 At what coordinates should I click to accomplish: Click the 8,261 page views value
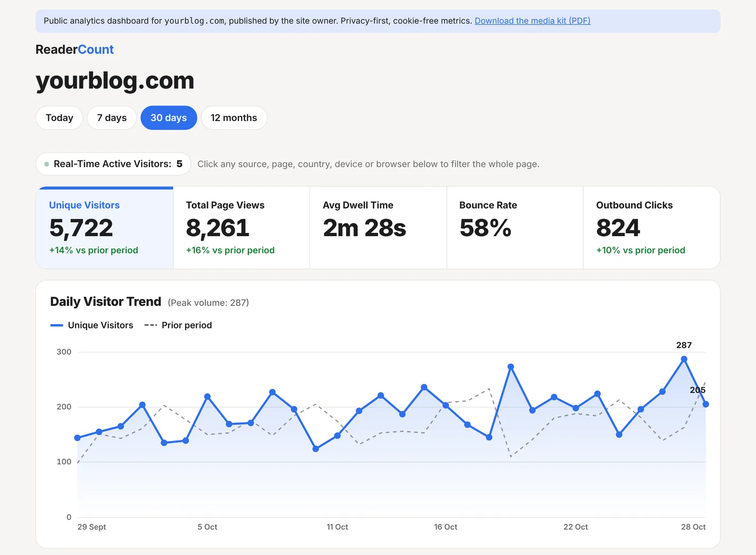click(217, 228)
